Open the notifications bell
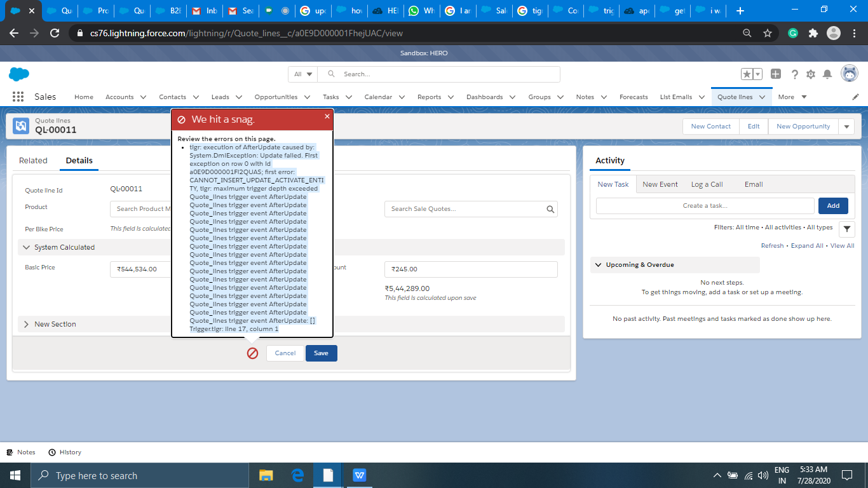868x488 pixels. click(x=827, y=74)
